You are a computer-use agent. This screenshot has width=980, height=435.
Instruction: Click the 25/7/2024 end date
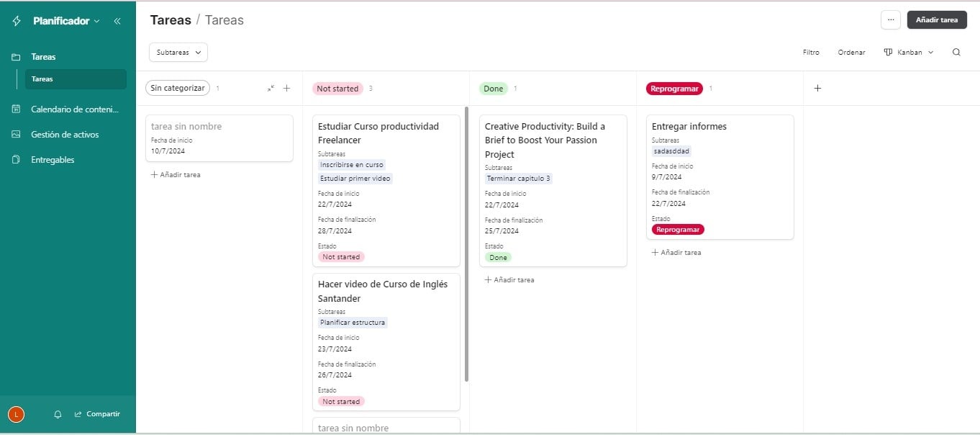502,231
